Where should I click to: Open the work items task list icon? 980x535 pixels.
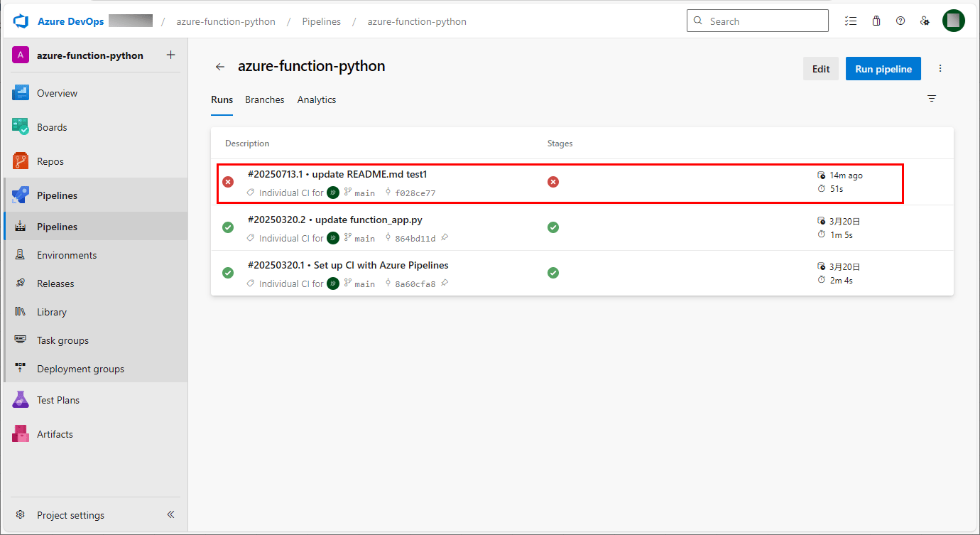(851, 21)
